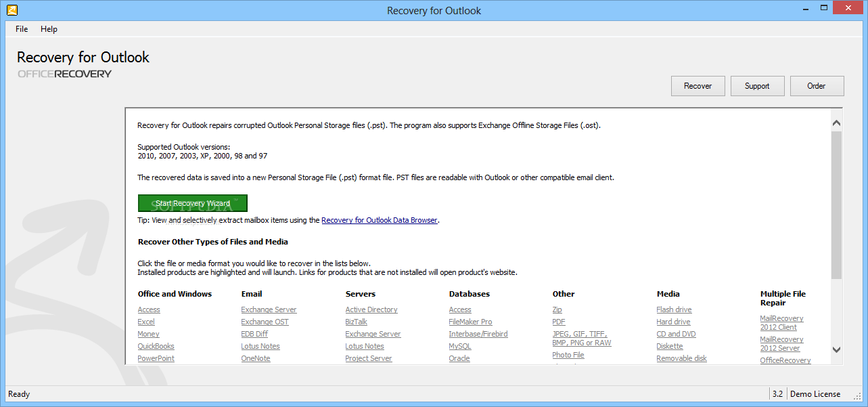Open the Money recovery link
Viewport: 868px width, 407px height.
[x=148, y=334]
